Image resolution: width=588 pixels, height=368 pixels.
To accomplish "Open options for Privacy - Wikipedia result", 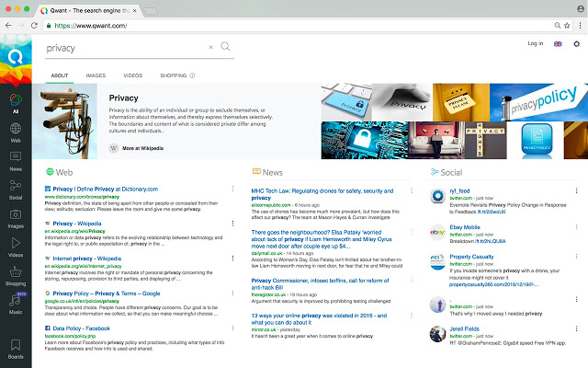I will click(x=232, y=224).
